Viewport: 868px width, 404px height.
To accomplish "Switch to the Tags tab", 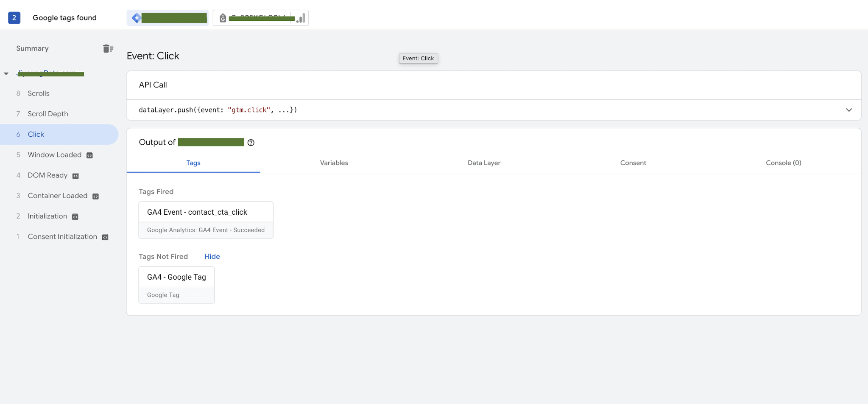I will 193,163.
